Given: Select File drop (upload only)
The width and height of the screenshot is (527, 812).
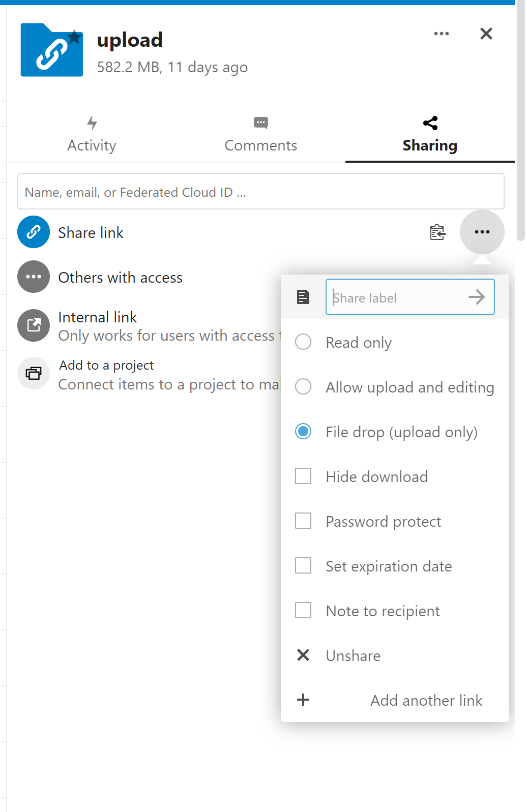Looking at the screenshot, I should point(395,432).
